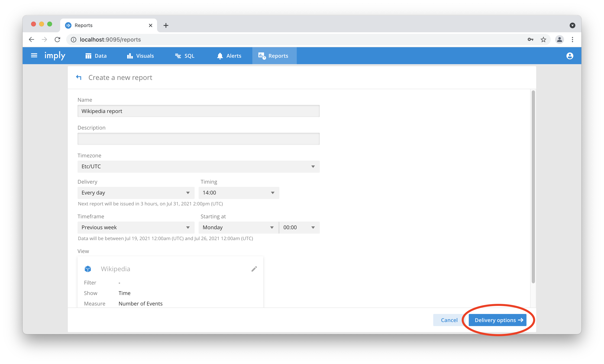Go to the SQL query section

185,56
